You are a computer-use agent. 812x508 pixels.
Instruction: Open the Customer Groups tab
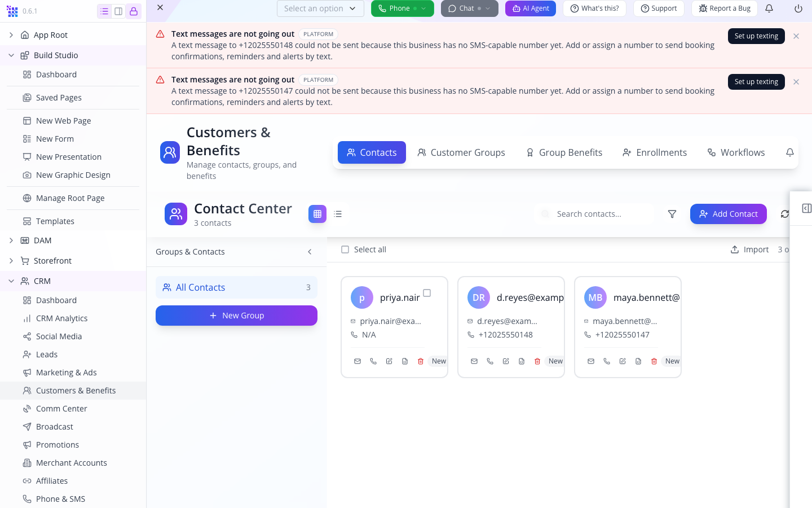[461, 152]
